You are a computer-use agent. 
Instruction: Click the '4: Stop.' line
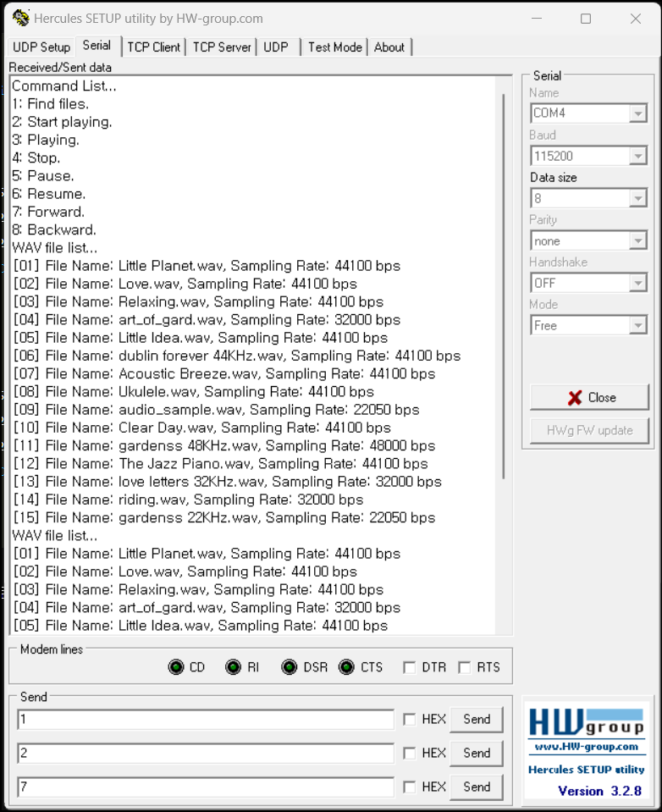(36, 158)
